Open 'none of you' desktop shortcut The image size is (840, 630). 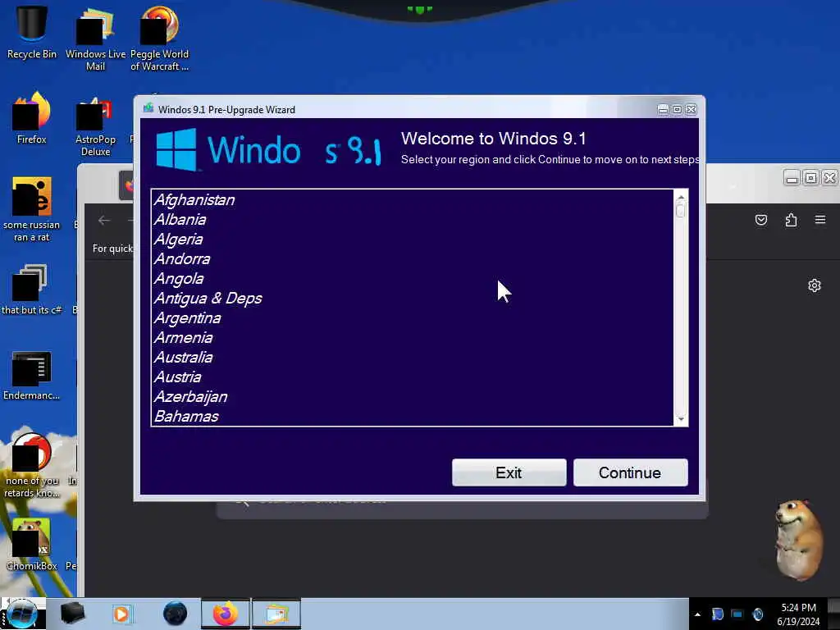32,465
